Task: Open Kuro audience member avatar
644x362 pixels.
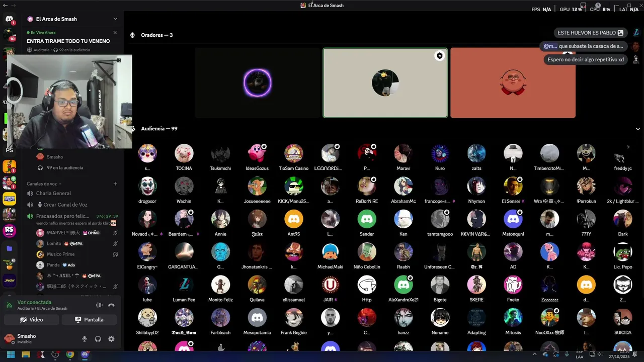Action: click(x=440, y=153)
